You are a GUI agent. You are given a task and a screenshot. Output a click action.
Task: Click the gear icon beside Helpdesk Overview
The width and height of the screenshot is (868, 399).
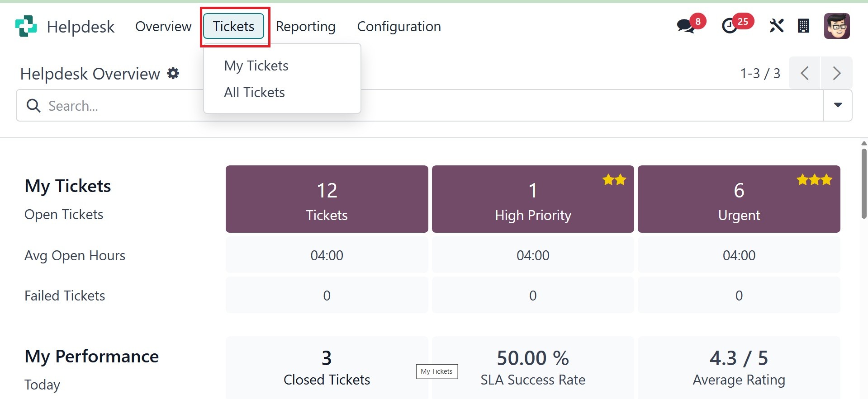pyautogui.click(x=173, y=73)
